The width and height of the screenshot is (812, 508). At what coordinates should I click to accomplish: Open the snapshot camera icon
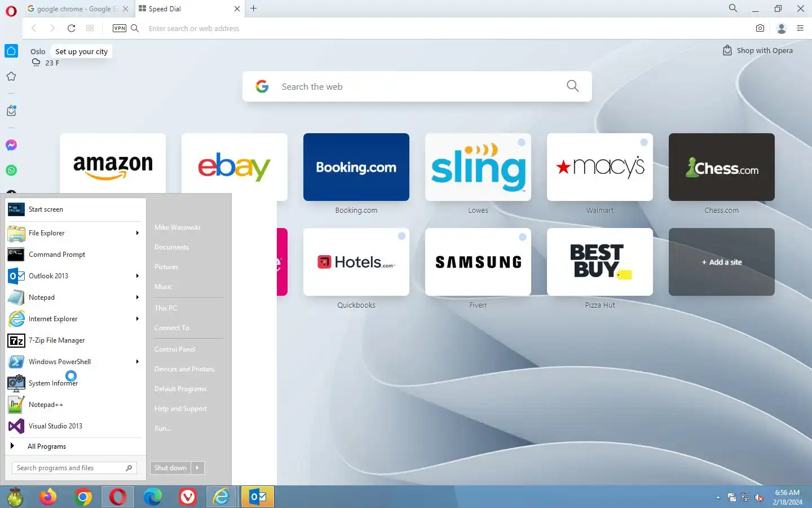[x=760, y=28]
